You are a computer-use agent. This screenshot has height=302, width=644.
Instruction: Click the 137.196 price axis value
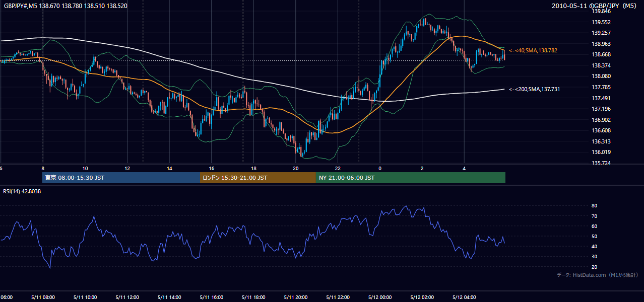[x=601, y=109]
